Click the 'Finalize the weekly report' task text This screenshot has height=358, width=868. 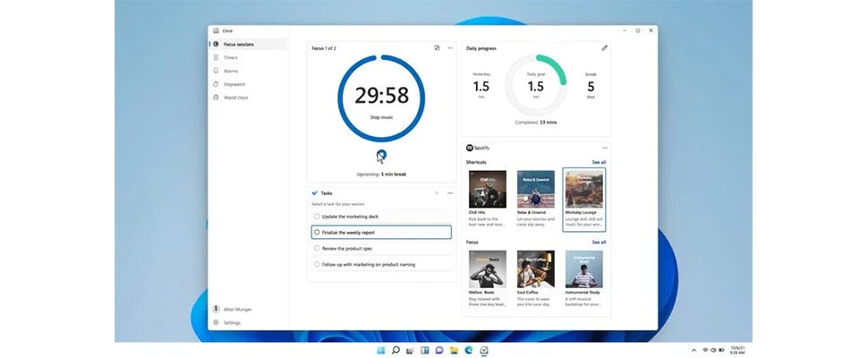click(348, 233)
